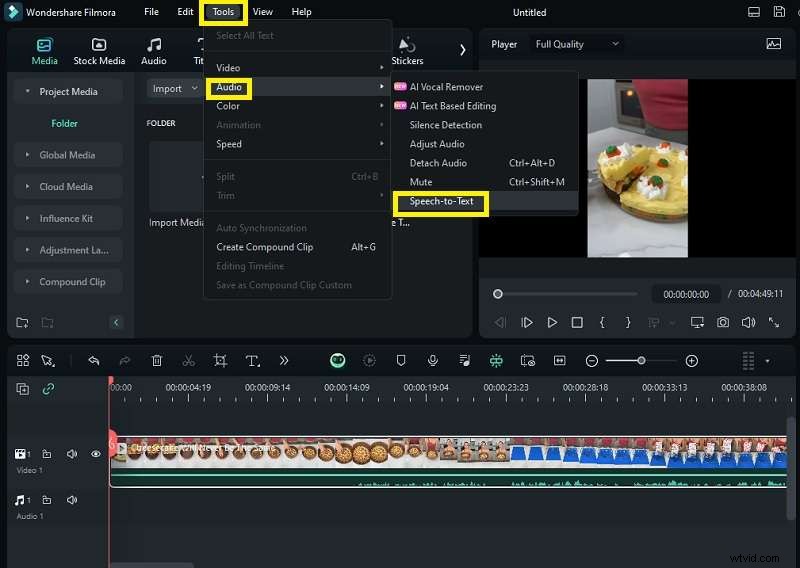Screen dimensions: 800x568
Task: Open the Full Quality dropdown
Action: (577, 44)
